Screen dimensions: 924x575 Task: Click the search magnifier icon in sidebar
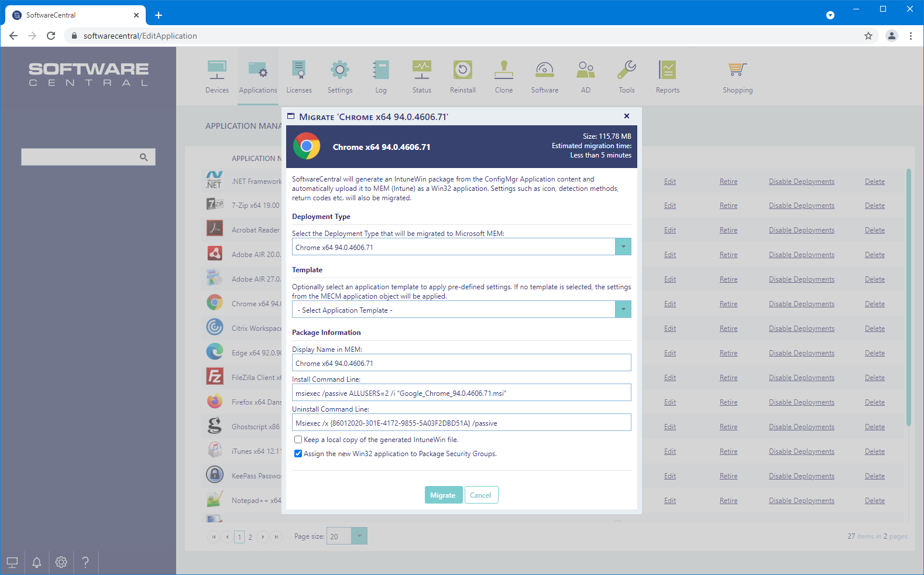pos(143,158)
